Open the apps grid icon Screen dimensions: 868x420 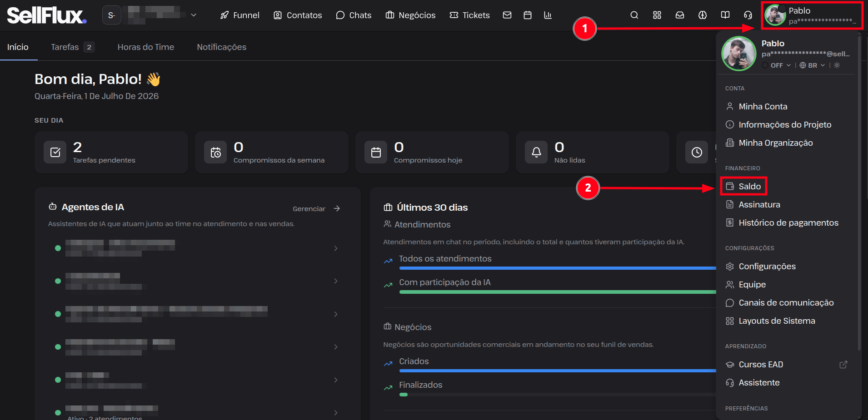tap(657, 15)
